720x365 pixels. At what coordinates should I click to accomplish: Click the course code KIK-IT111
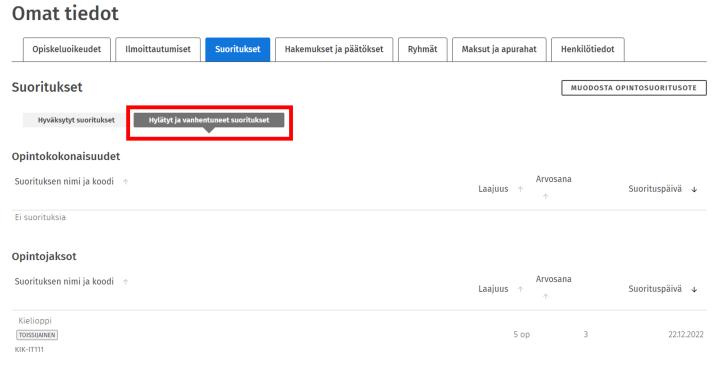pyautogui.click(x=29, y=349)
